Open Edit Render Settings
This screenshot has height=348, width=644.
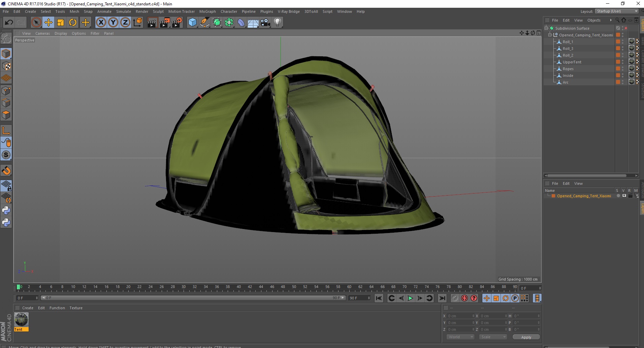[177, 23]
